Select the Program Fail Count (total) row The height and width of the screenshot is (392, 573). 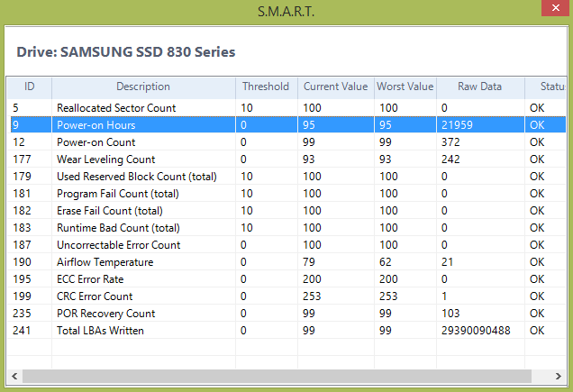click(286, 194)
